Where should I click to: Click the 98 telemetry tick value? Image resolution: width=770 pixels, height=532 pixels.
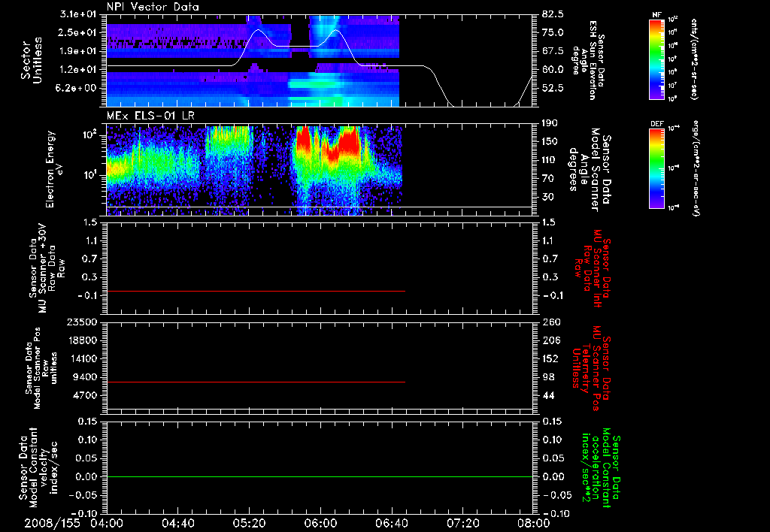tap(548, 377)
